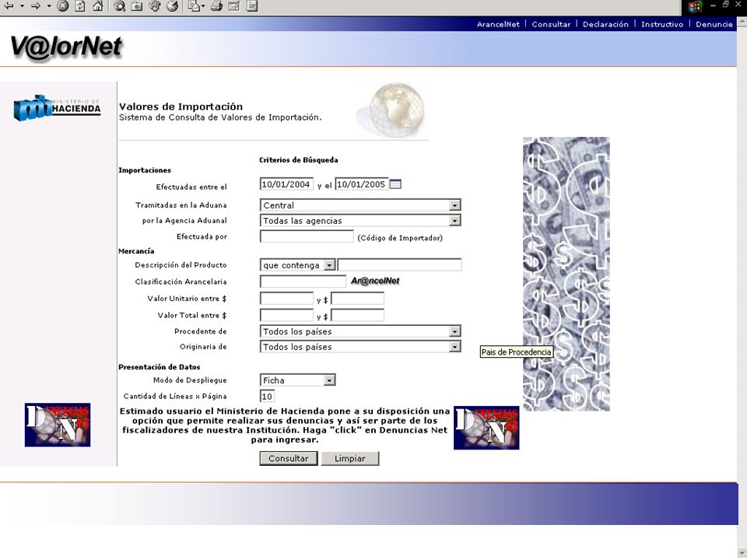Image resolution: width=747 pixels, height=560 pixels.
Task: Click the 'Valores de Importación' title
Action: tap(181, 107)
